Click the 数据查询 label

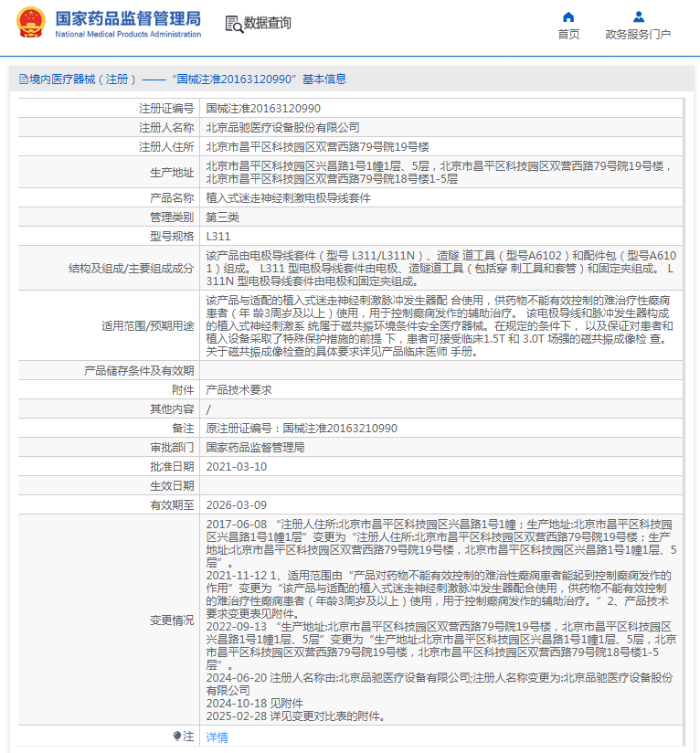click(x=268, y=23)
